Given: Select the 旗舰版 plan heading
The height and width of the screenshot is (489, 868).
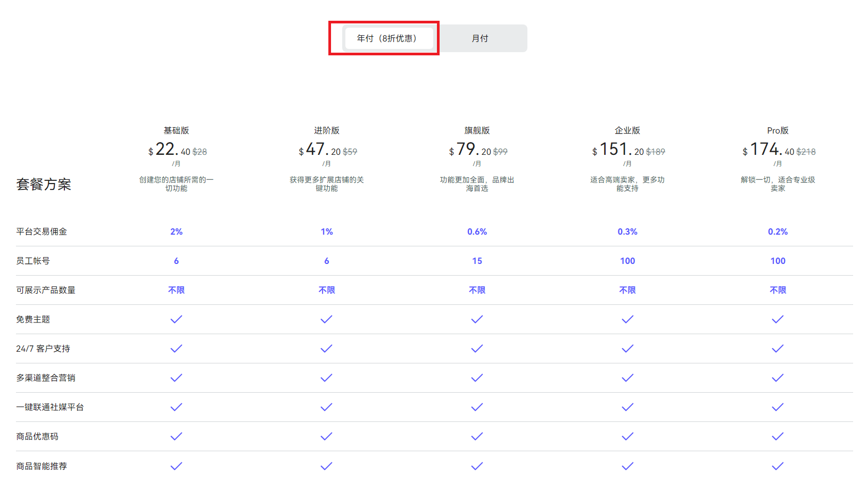Looking at the screenshot, I should click(x=477, y=130).
